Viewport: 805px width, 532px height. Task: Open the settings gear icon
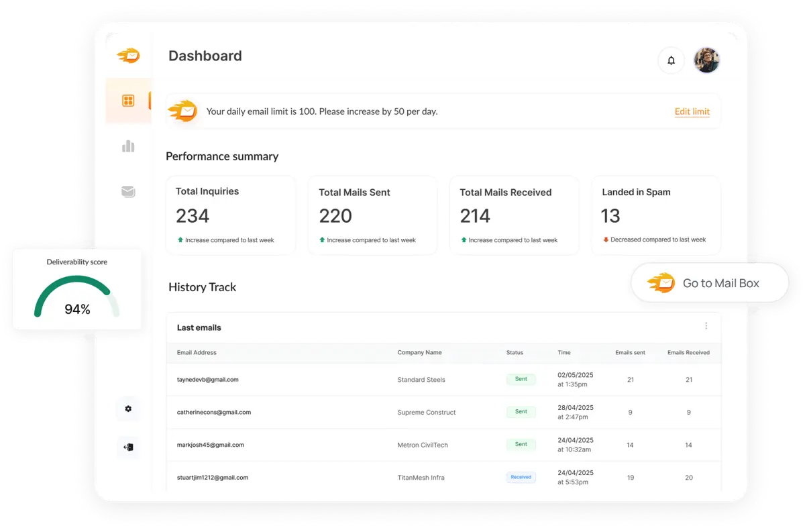click(x=128, y=408)
